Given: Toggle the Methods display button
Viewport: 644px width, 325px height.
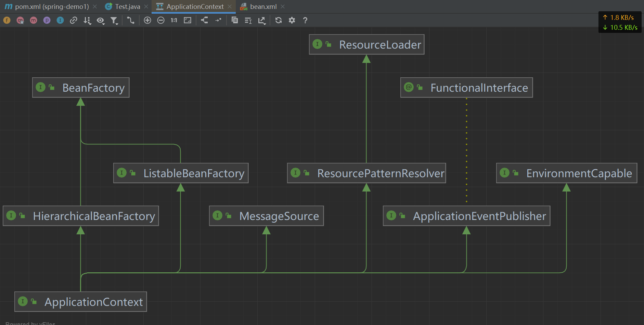Looking at the screenshot, I should [34, 21].
